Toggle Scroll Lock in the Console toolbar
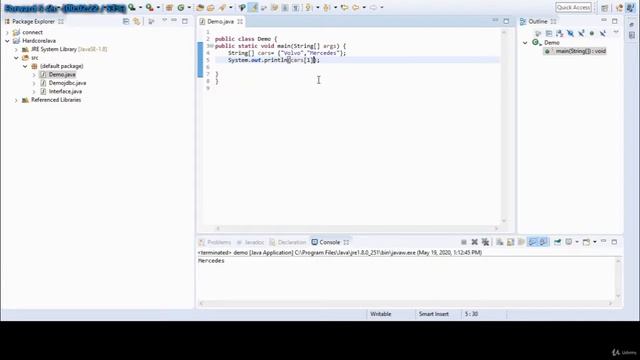The width and height of the screenshot is (640, 360). point(510,242)
